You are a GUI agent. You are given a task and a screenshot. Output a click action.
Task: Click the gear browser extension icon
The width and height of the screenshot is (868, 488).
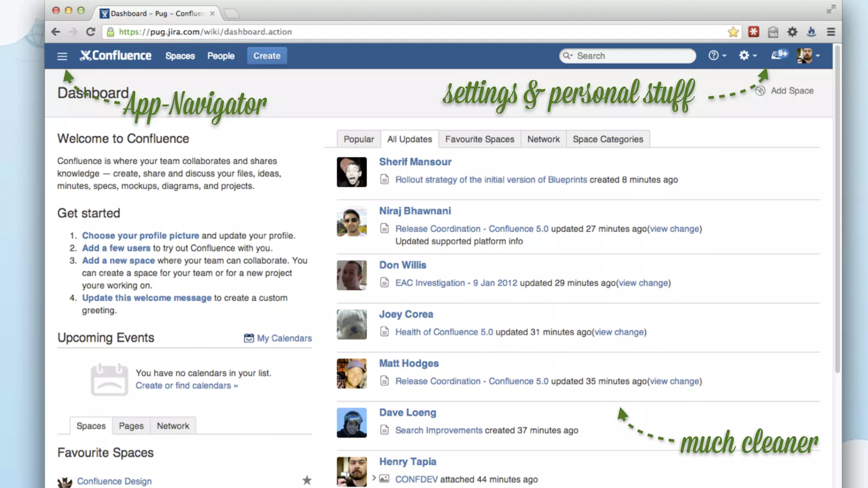(x=793, y=32)
